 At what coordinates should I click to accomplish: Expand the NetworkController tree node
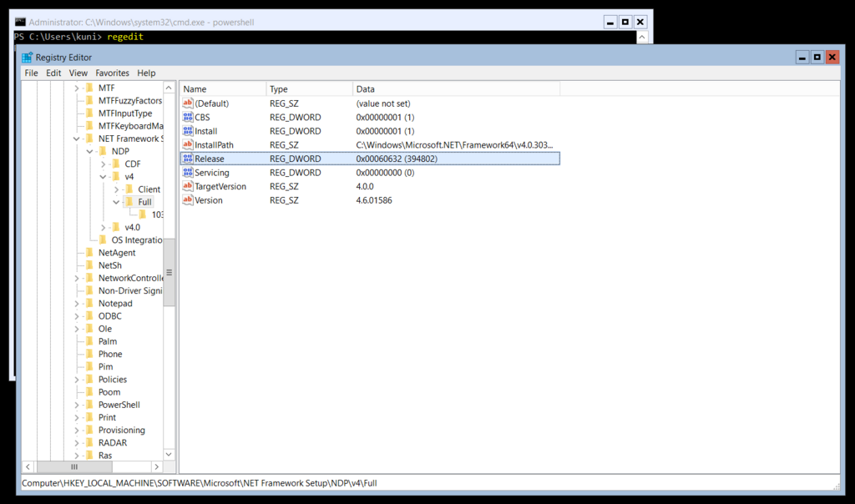pyautogui.click(x=76, y=278)
